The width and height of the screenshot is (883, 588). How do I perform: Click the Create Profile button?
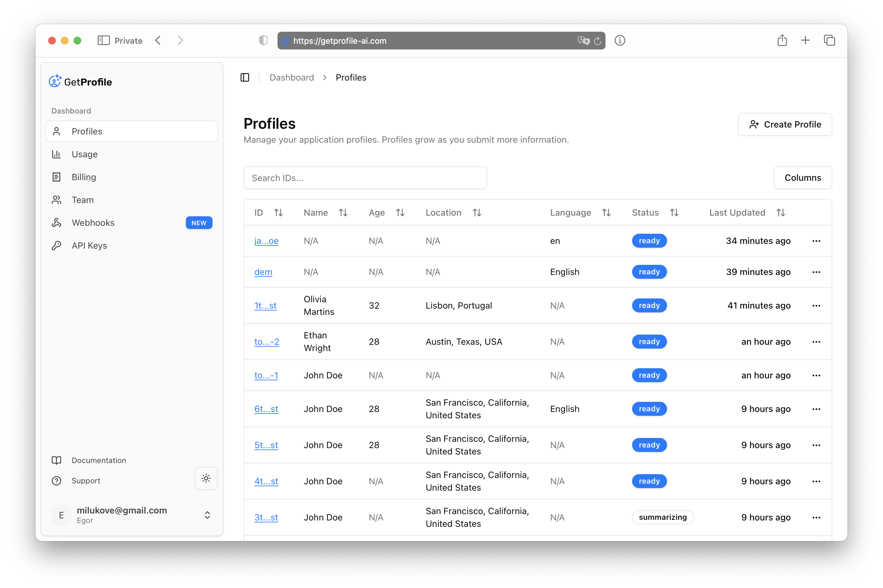pyautogui.click(x=785, y=125)
